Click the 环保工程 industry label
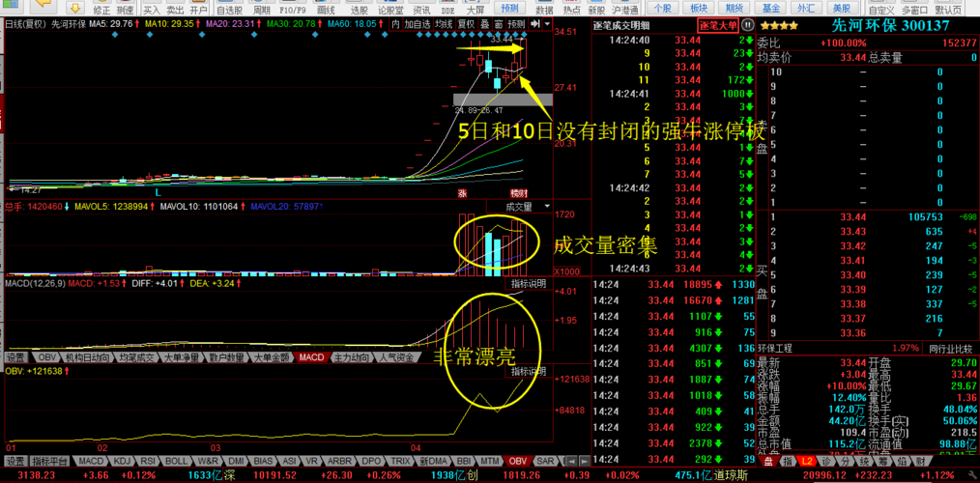980x483 pixels. tap(777, 348)
